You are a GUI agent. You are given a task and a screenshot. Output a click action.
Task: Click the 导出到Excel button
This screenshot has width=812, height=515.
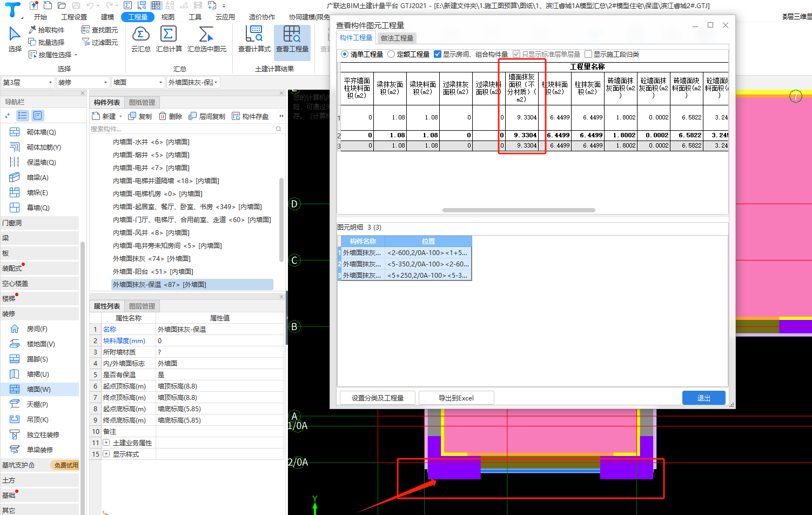point(456,398)
